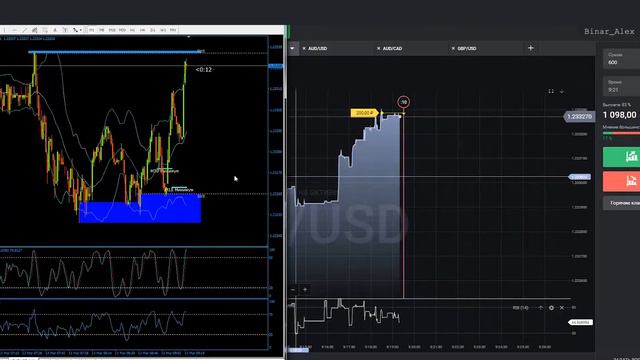Click the 1 098,00 payout value
The width and height of the screenshot is (640, 360).
(619, 115)
